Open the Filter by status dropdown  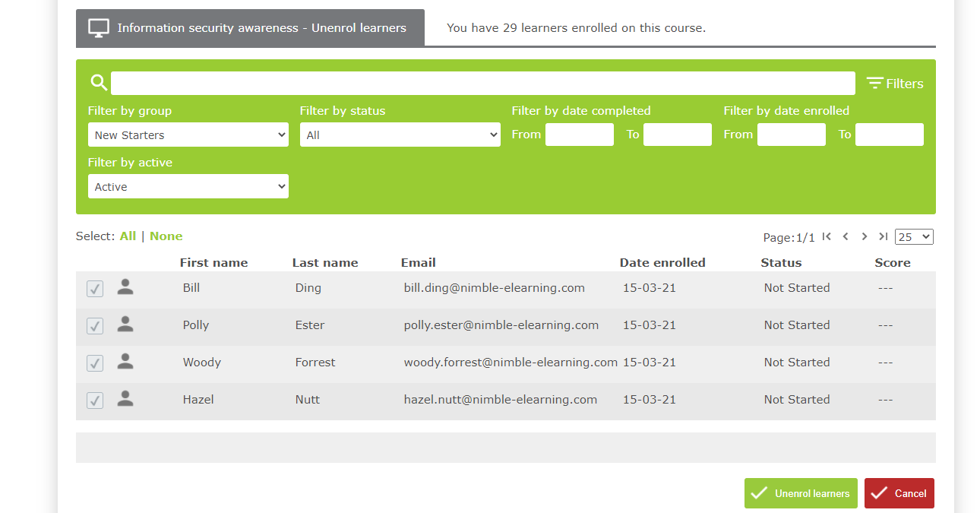tap(400, 134)
